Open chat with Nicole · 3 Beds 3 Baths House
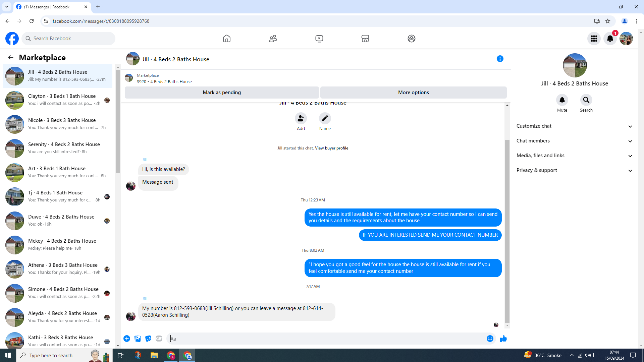Screen dimensions: 644x362 pos(58,124)
